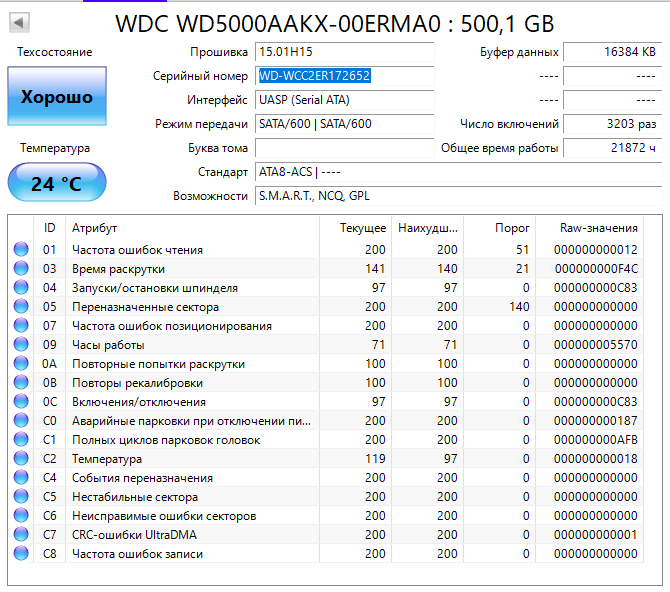Click status orb for attribute 07 row
Image resolution: width=670 pixels, height=592 pixels.
tap(21, 325)
